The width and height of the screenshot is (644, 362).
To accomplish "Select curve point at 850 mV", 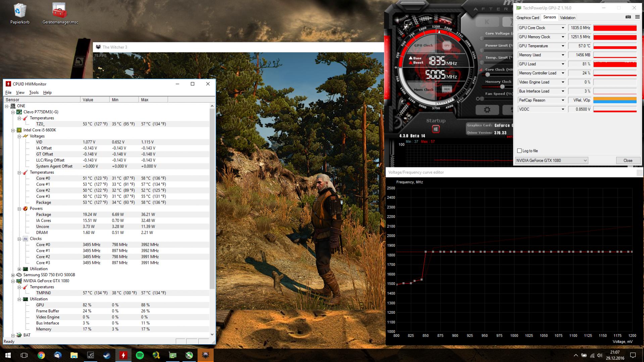I will 426,252.
